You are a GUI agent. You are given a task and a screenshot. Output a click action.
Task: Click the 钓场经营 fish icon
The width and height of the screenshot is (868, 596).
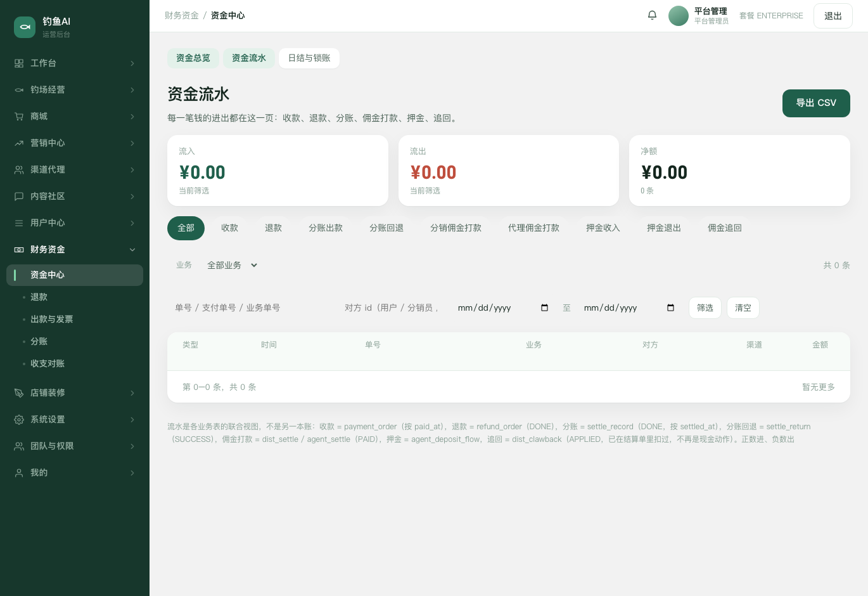point(19,90)
